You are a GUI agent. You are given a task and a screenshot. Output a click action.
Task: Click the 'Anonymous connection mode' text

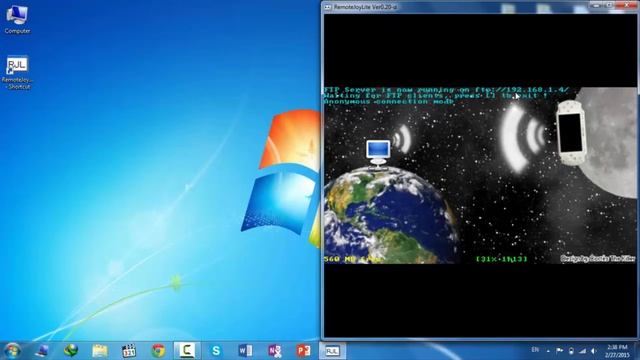point(389,101)
